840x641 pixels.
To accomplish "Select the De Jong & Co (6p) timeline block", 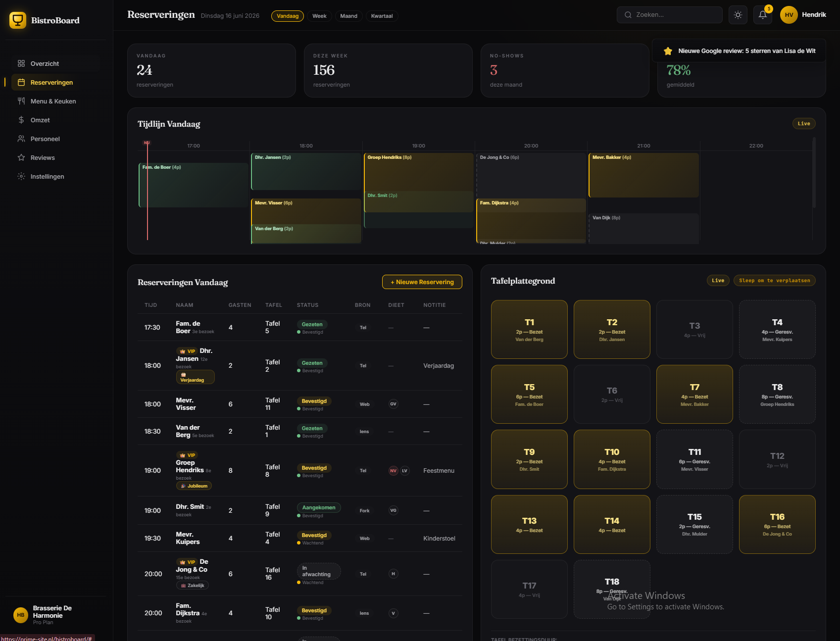I will [531, 175].
